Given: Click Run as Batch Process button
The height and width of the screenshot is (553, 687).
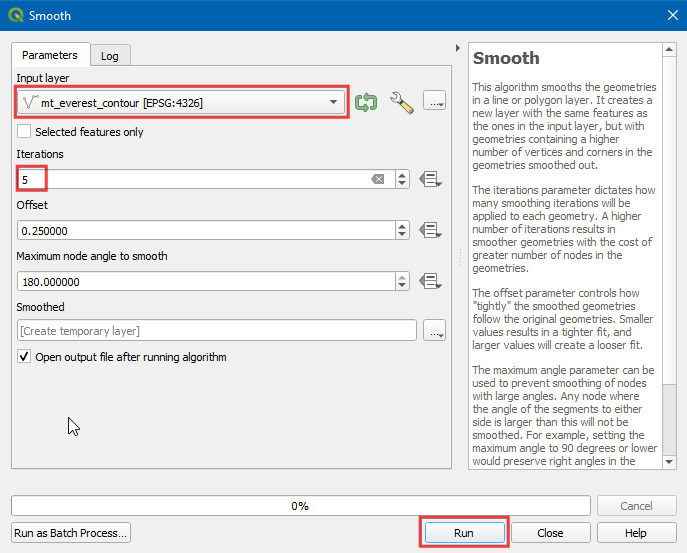Looking at the screenshot, I should point(70,533).
